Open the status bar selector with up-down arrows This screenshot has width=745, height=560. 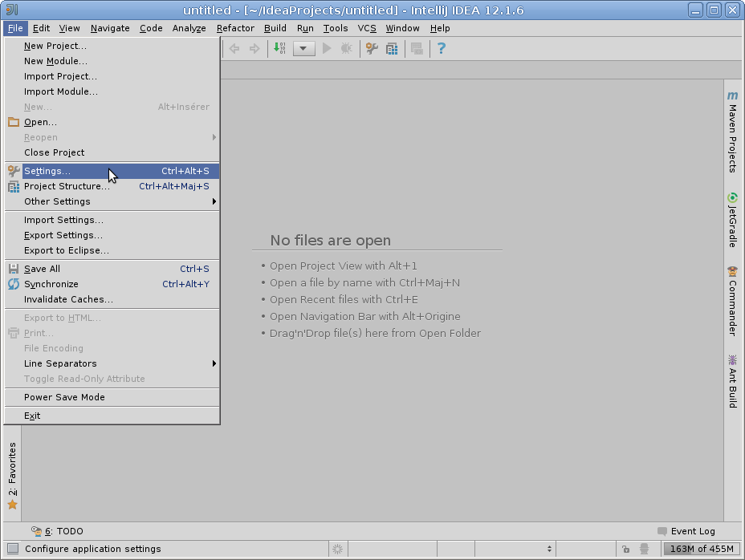515,549
